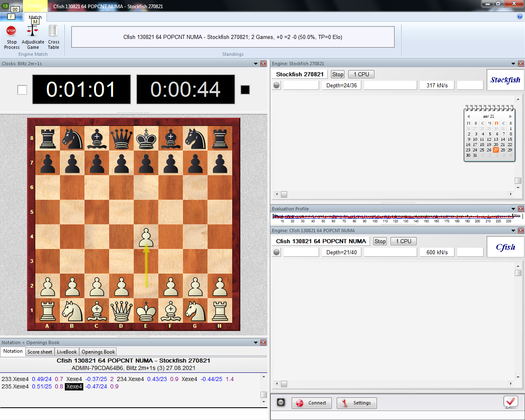The height and width of the screenshot is (420, 525).
Task: Click the green application icon in the title bar
Action: (5, 6)
